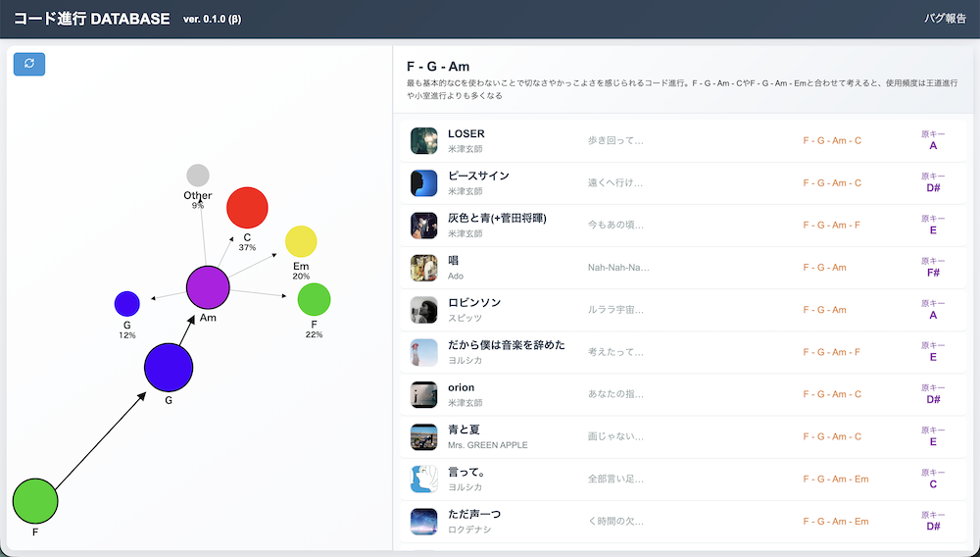Click the lyric snippet ルララ宇宙…
Screen dimensions: 980x557
pyautogui.click(x=615, y=310)
